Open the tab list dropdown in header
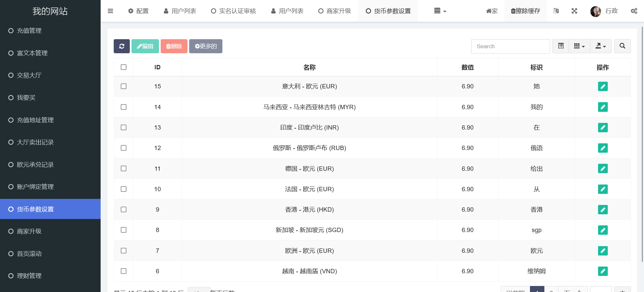 [x=440, y=11]
